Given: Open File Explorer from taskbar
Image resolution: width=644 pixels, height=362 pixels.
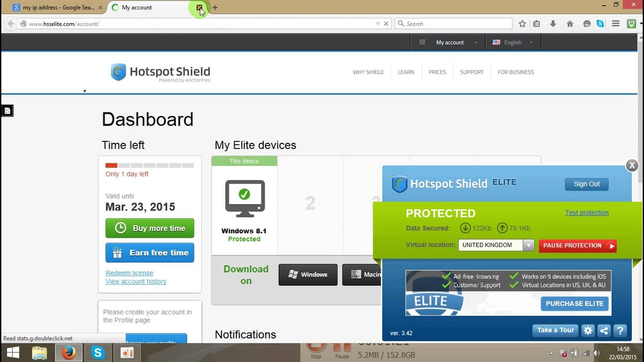Looking at the screenshot, I should pyautogui.click(x=39, y=353).
